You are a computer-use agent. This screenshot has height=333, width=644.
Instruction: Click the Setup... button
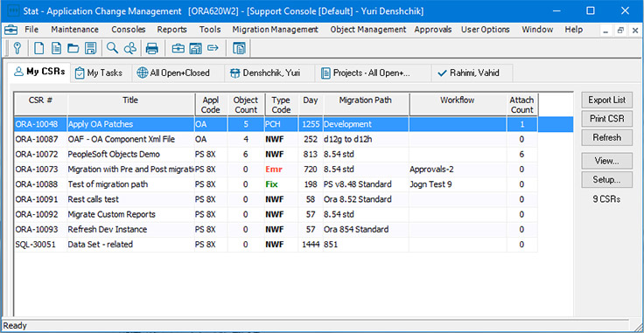pyautogui.click(x=606, y=180)
